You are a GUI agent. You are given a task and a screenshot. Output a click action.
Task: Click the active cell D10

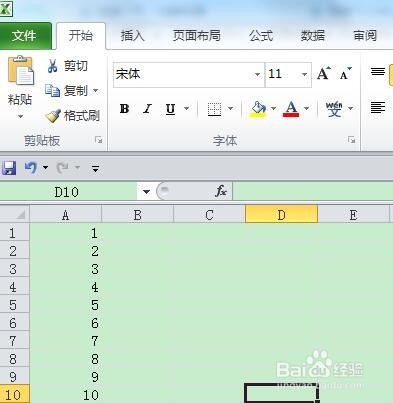click(x=281, y=393)
